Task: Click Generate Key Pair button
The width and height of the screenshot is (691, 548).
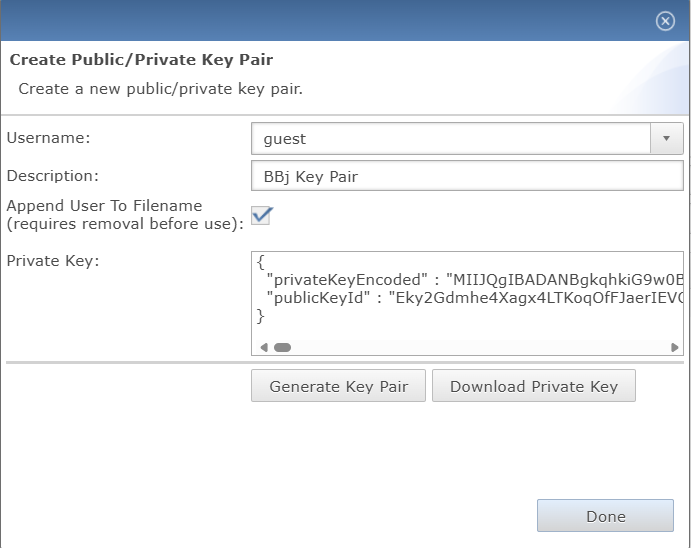Action: tap(338, 386)
